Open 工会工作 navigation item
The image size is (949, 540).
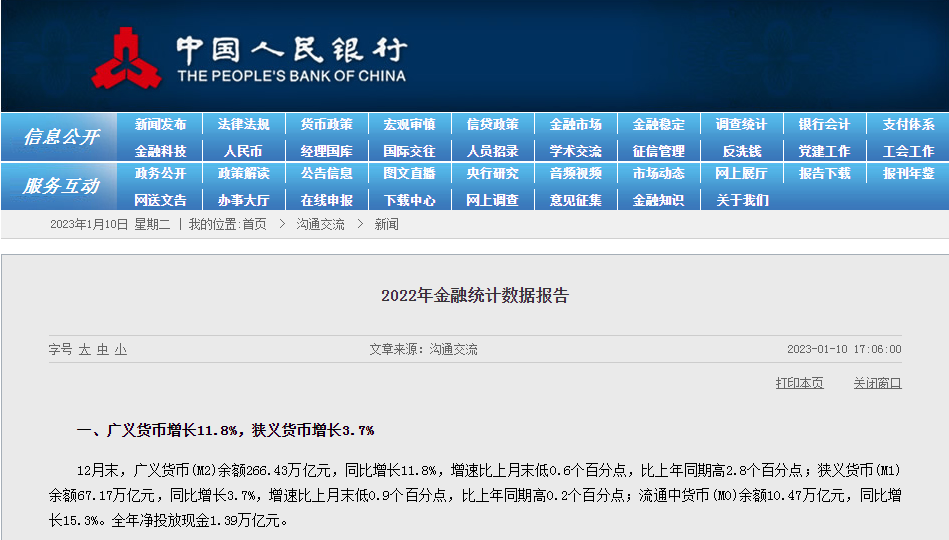click(x=908, y=151)
